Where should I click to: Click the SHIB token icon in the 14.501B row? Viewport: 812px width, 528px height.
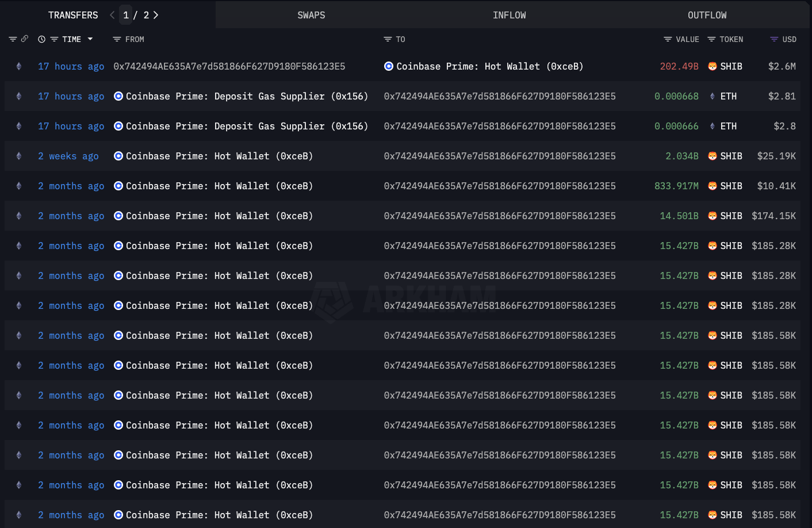pos(713,216)
